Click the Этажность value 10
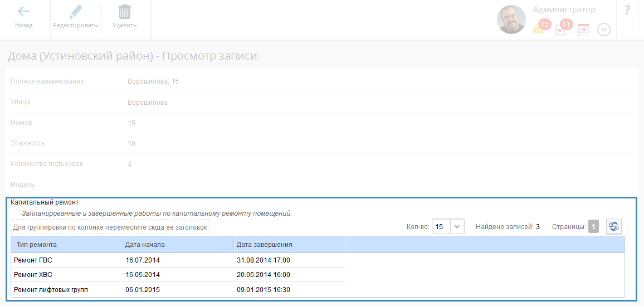The height and width of the screenshot is (306, 644). tap(131, 144)
